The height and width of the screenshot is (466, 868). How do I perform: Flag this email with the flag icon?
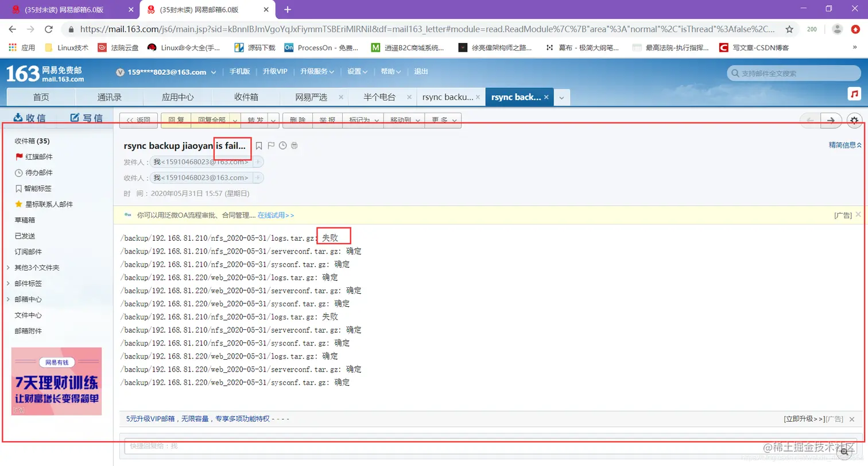271,146
